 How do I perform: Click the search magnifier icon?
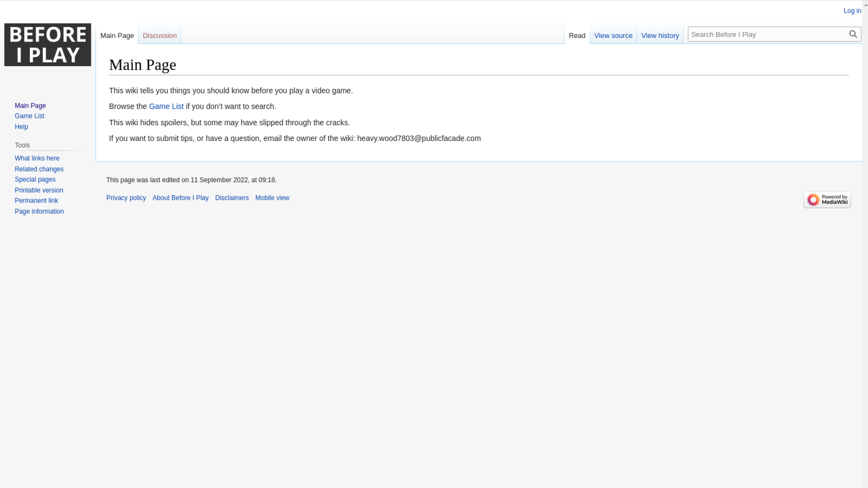(x=853, y=34)
